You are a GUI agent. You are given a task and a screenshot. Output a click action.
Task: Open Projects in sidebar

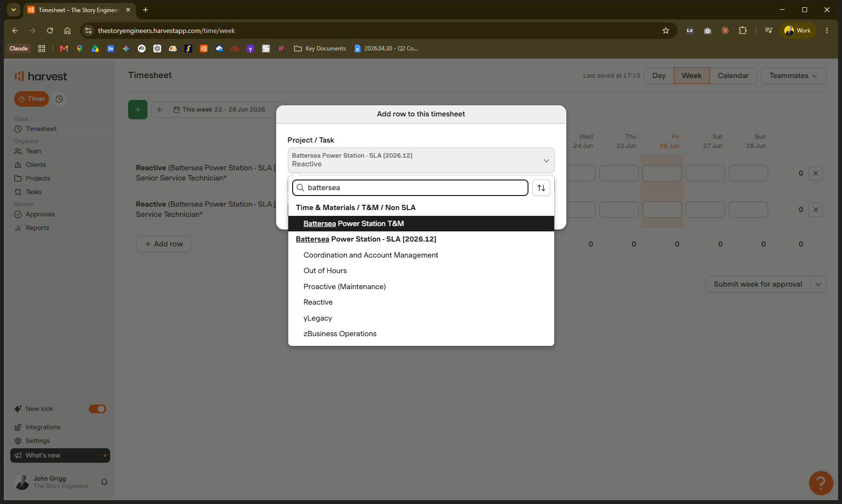pos(38,179)
